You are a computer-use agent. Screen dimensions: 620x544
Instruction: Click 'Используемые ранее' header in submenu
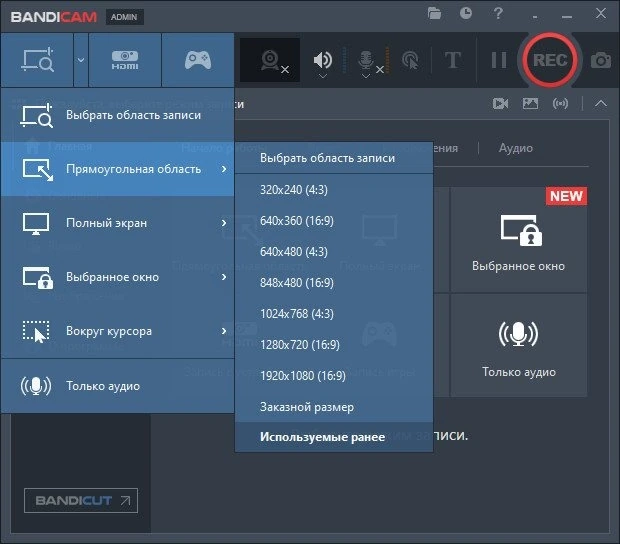click(334, 437)
